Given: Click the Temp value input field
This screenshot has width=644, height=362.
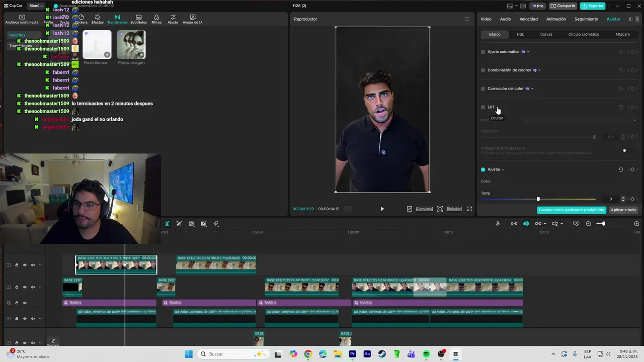Looking at the screenshot, I should (611, 199).
